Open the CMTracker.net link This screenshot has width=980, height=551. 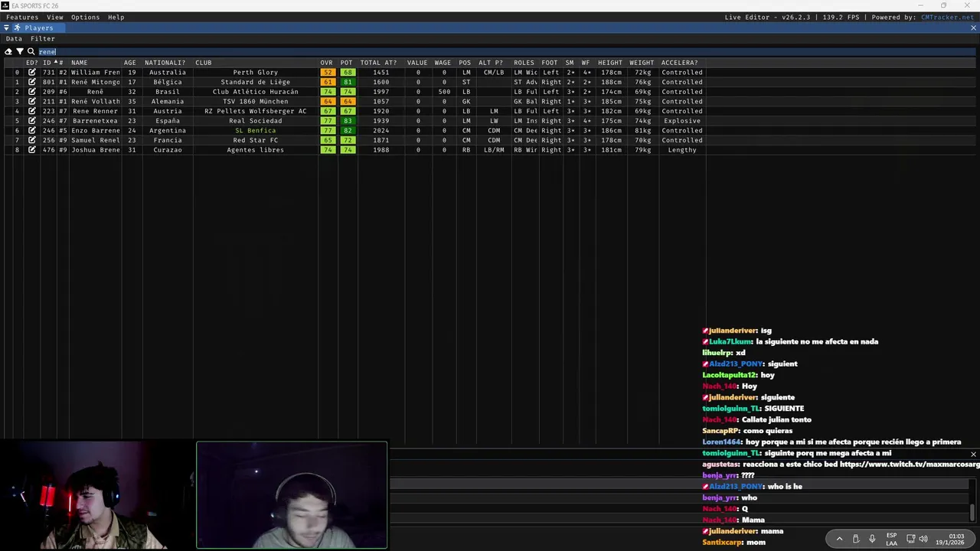point(947,17)
